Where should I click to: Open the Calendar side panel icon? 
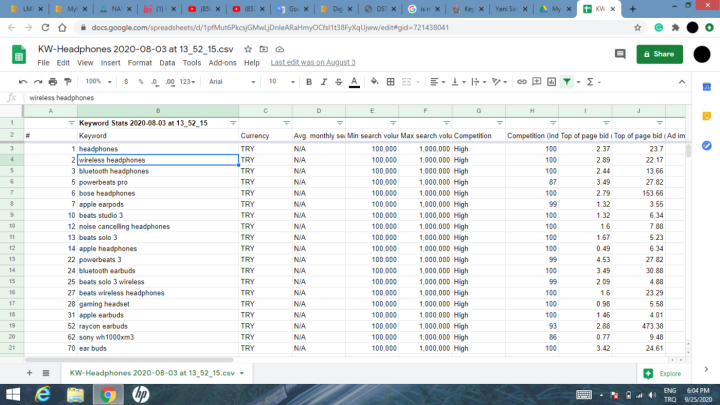coord(707,87)
